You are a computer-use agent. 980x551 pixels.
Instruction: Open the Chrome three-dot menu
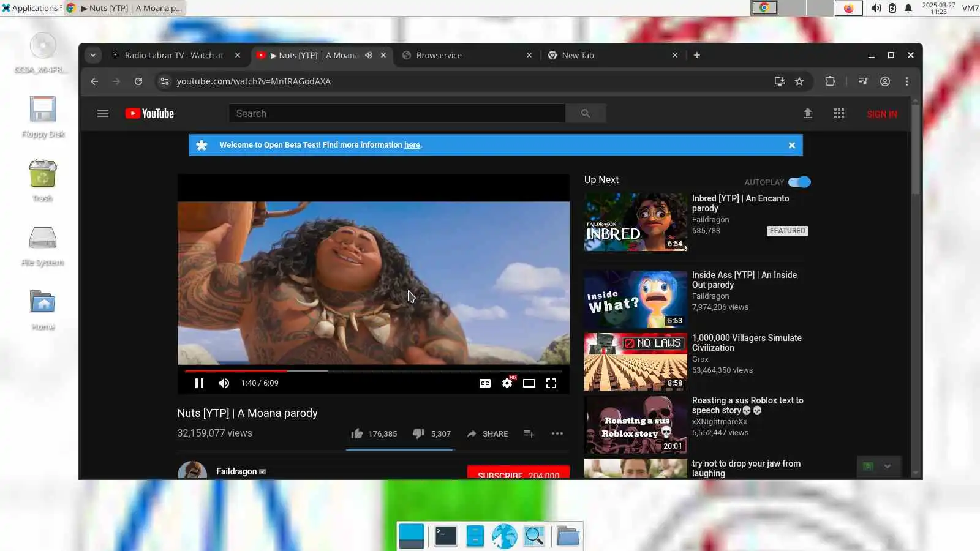pyautogui.click(x=907, y=81)
